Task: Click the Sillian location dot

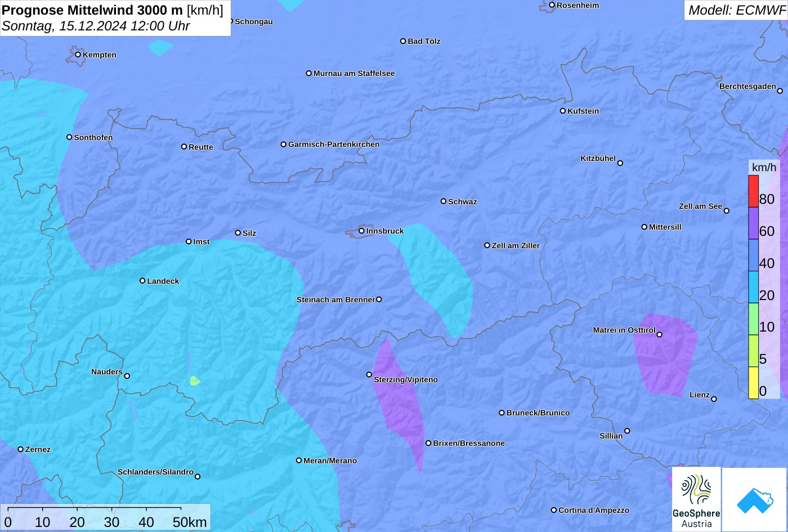Action: (627, 431)
